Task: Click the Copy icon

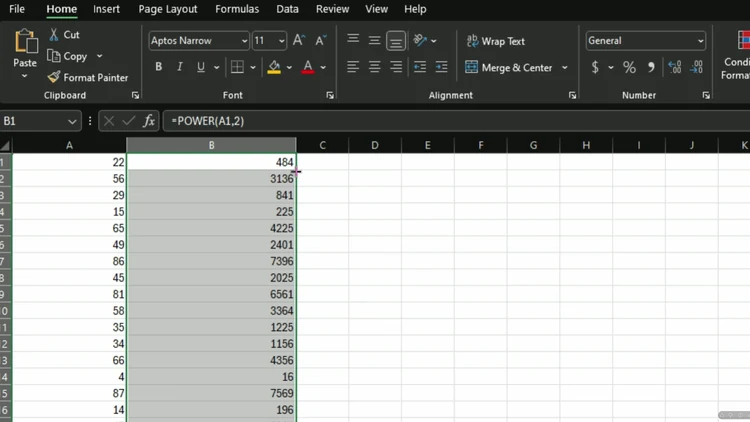Action: click(x=54, y=56)
